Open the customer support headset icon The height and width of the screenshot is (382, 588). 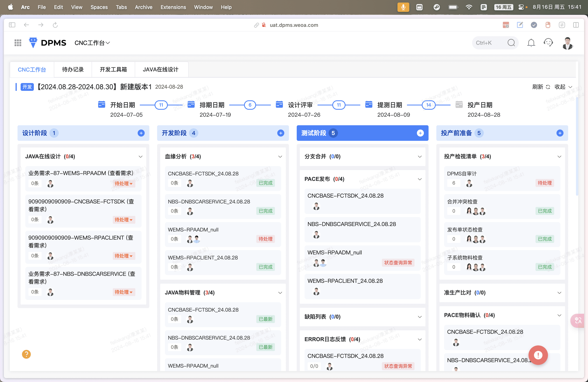[x=548, y=43]
